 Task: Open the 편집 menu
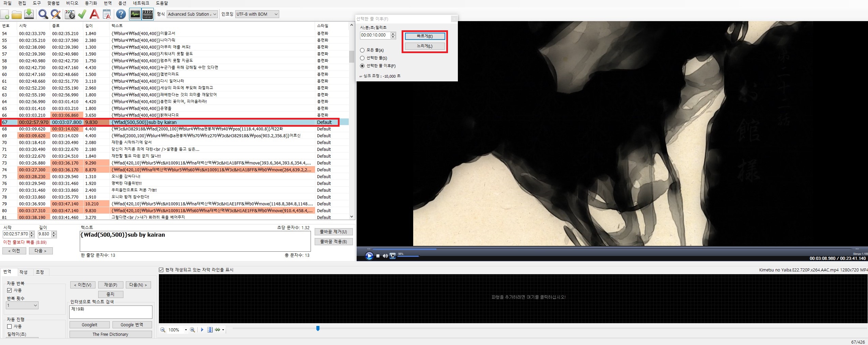click(x=22, y=3)
